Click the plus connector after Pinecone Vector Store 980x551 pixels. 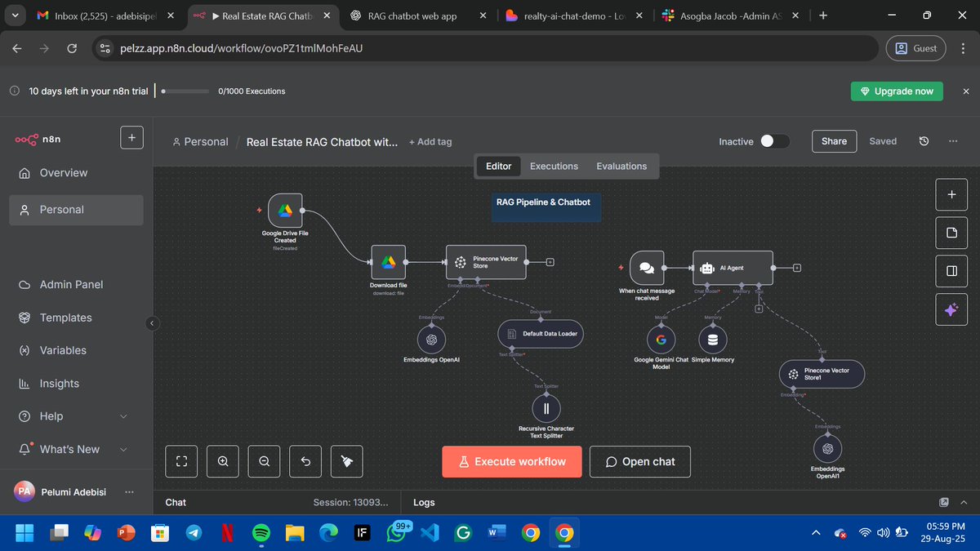(x=550, y=262)
